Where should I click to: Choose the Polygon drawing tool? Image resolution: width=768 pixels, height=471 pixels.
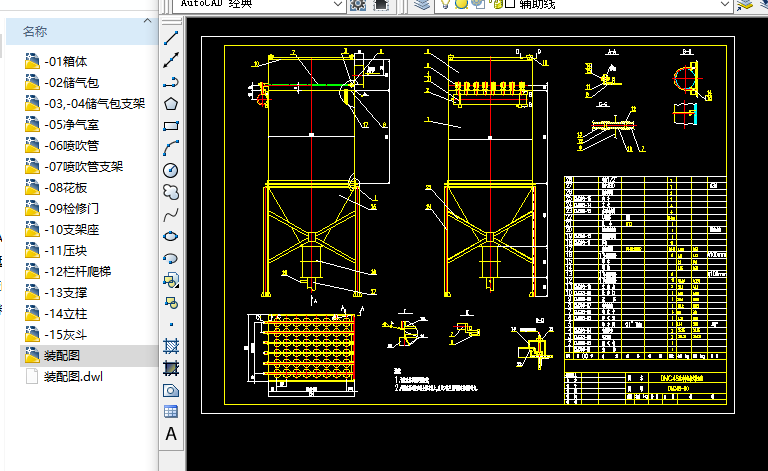171,104
